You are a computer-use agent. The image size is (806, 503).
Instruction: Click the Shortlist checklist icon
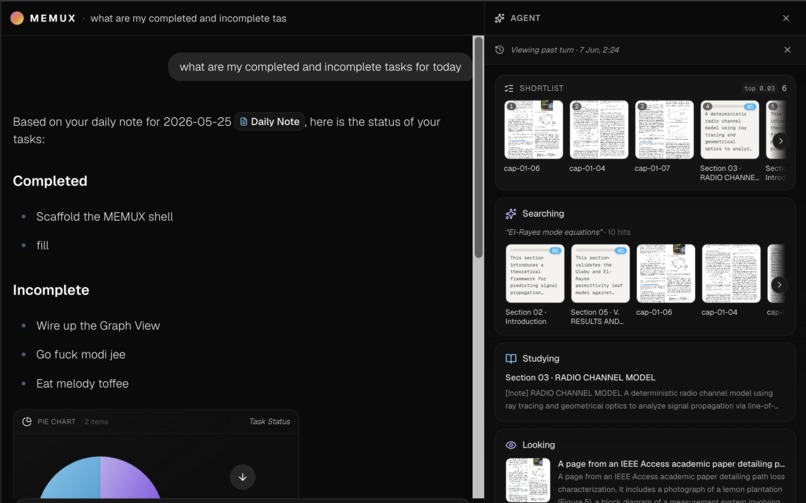(x=509, y=88)
